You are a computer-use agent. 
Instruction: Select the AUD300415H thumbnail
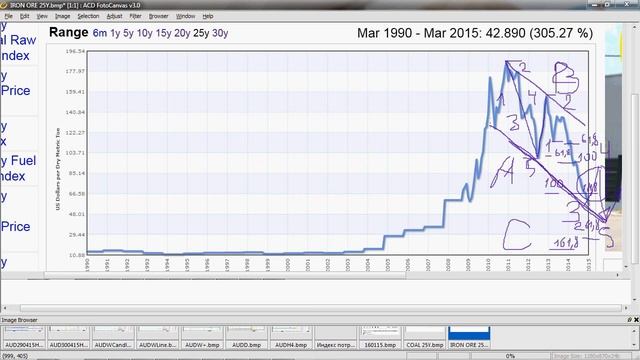(x=68, y=337)
